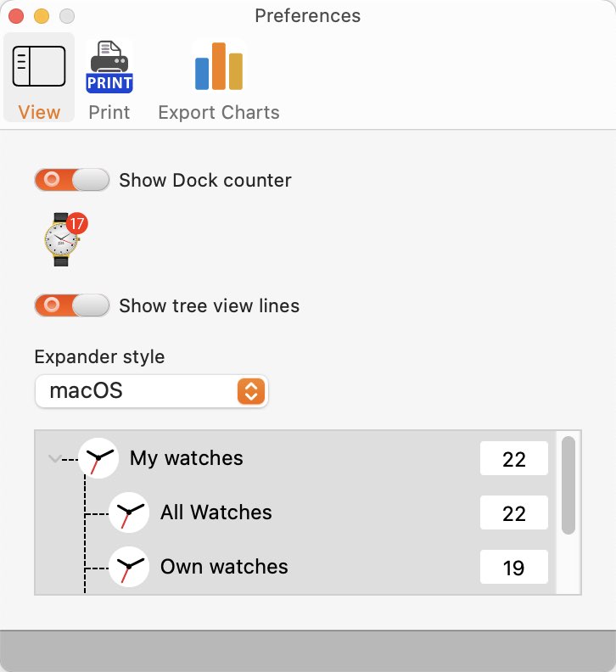
Task: Open the Export Charts bar chart icon
Action: pyautogui.click(x=219, y=66)
